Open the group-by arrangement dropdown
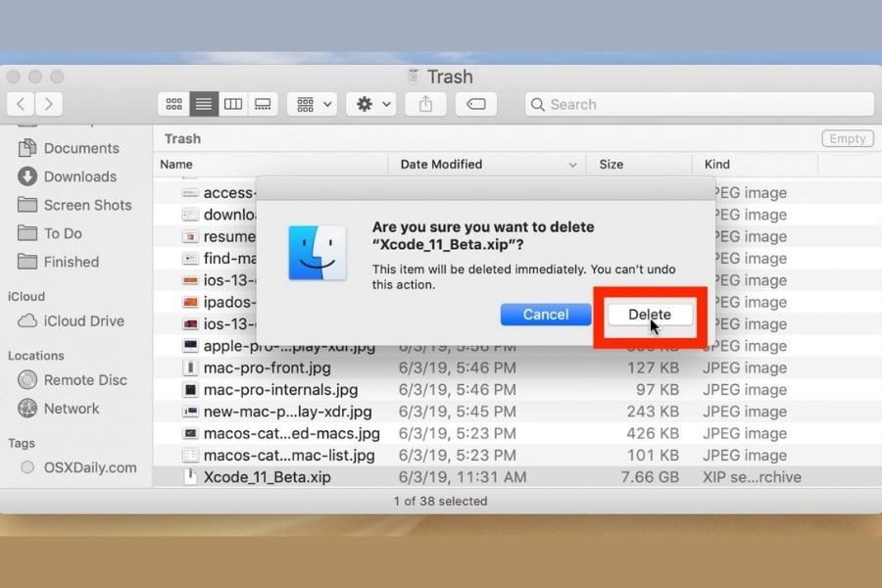This screenshot has width=882, height=588. coord(313,104)
